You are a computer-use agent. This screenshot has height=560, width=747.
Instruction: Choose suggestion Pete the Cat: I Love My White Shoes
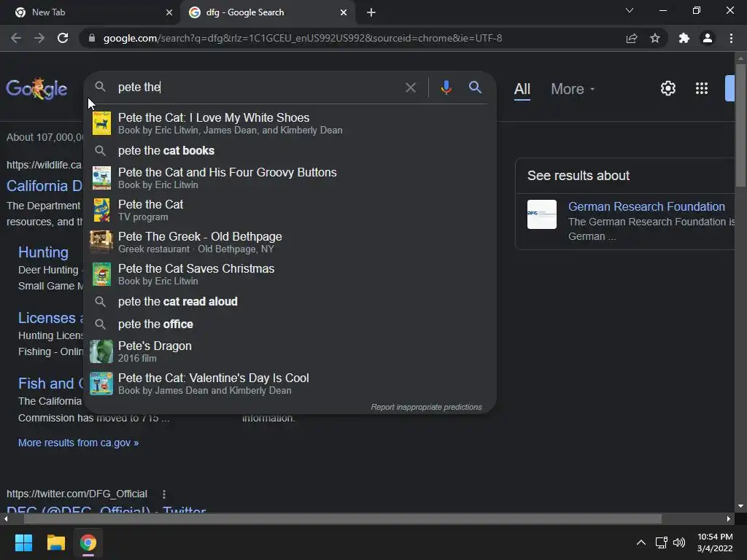pyautogui.click(x=290, y=123)
